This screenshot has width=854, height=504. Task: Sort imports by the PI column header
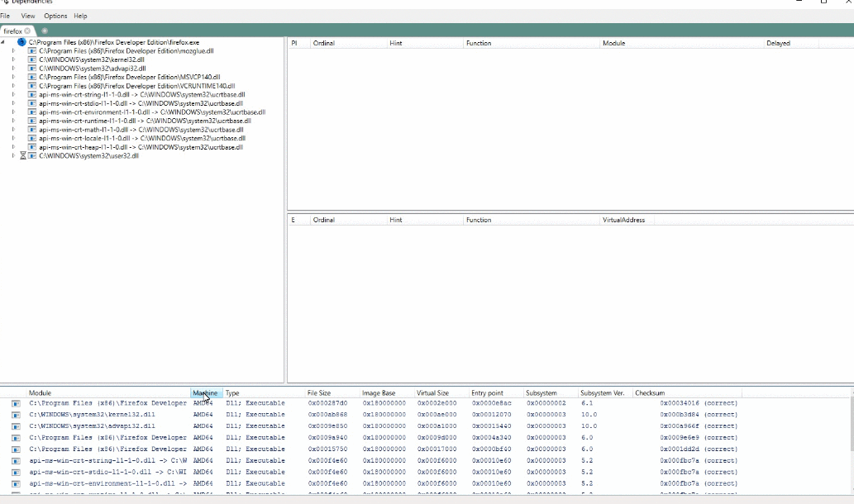(298, 43)
